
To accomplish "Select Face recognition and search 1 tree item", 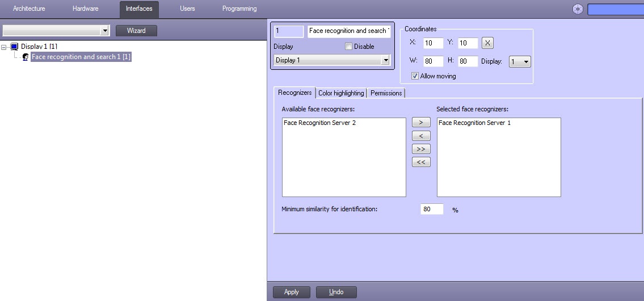I will pyautogui.click(x=81, y=57).
